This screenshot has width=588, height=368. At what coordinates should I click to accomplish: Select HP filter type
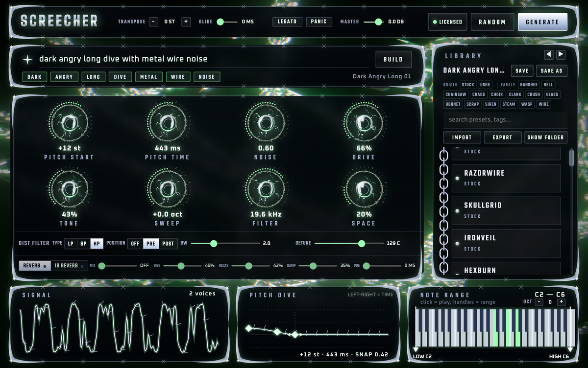pyautogui.click(x=97, y=243)
